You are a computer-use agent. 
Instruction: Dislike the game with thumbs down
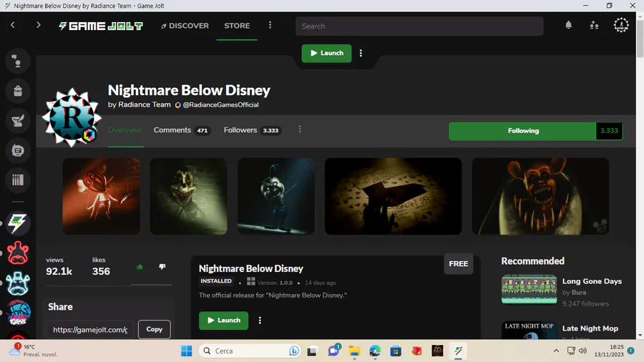tap(162, 267)
